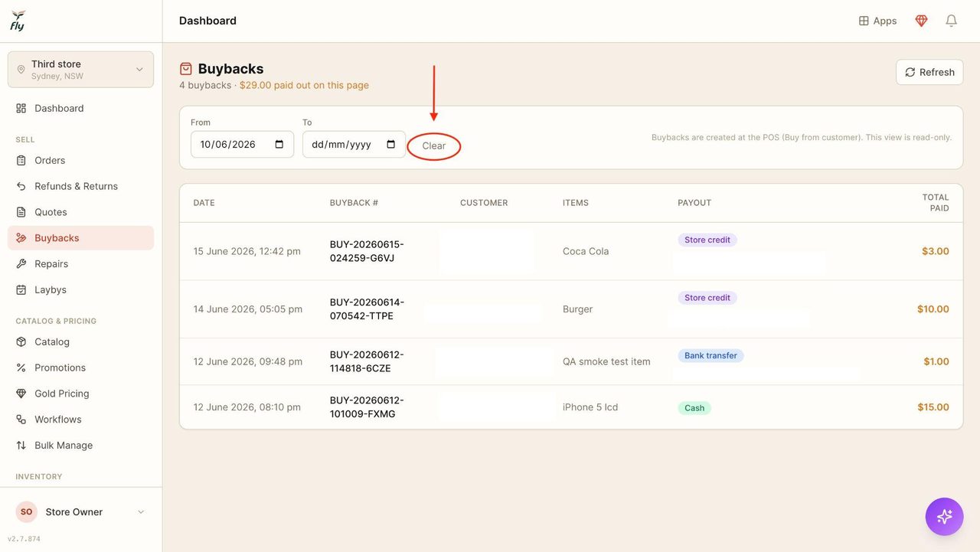
Task: Click the date 15 June 2026, 12:42 pm
Action: click(247, 251)
